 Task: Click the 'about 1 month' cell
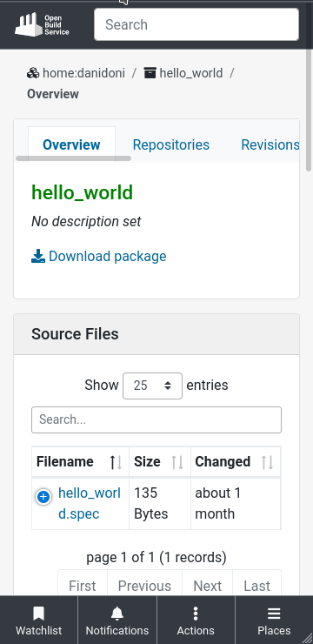236,503
